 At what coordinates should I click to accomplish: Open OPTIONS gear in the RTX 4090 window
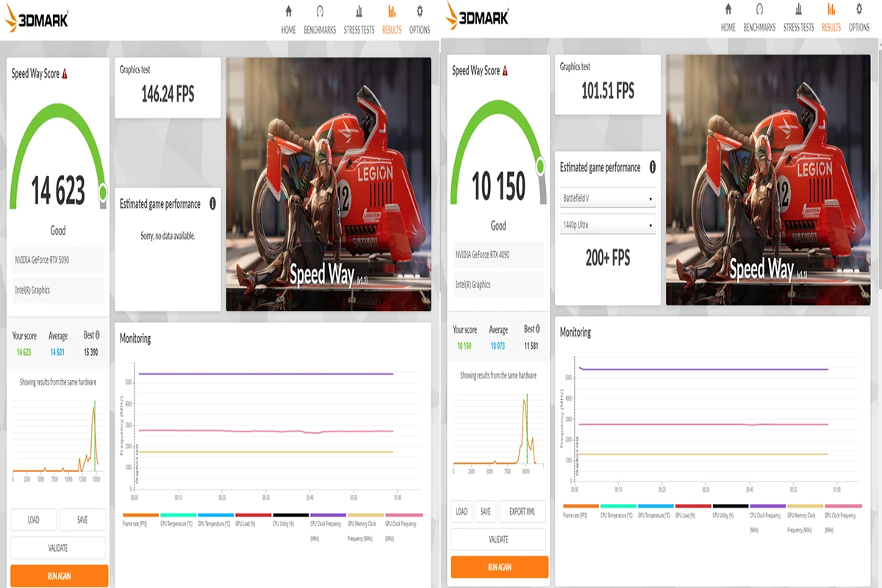(x=859, y=18)
